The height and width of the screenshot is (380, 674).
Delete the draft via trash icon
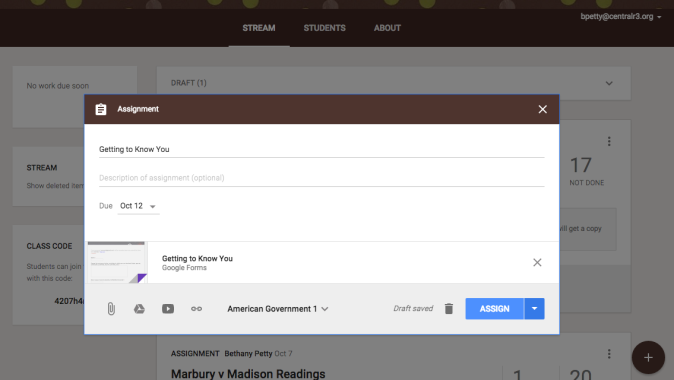tap(449, 309)
